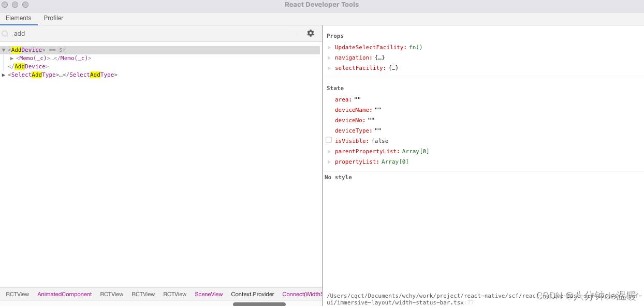Expand the SelectAddType tree node
Image resolution: width=644 pixels, height=306 pixels.
click(x=4, y=75)
